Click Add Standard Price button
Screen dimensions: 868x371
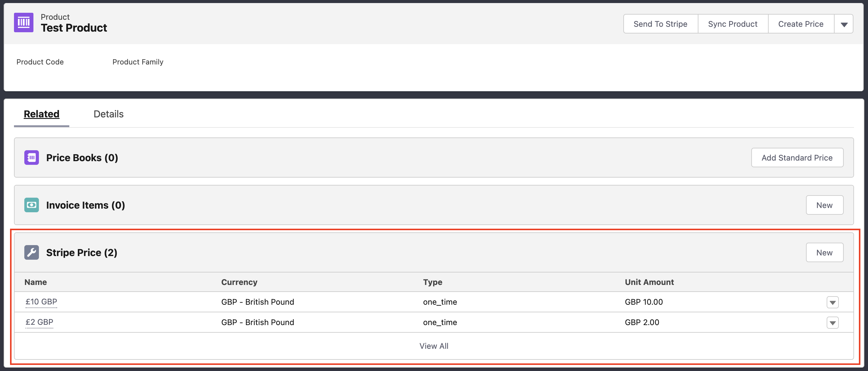(797, 158)
